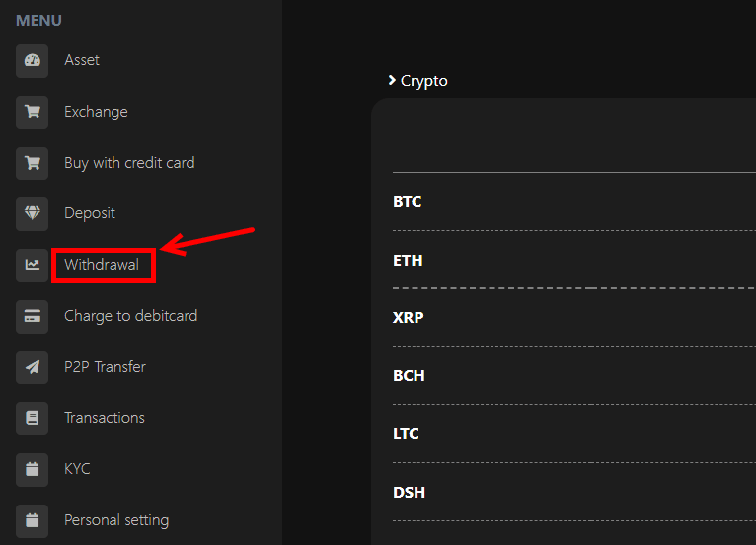The height and width of the screenshot is (545, 756).
Task: Select the XRP row
Action: (x=408, y=318)
